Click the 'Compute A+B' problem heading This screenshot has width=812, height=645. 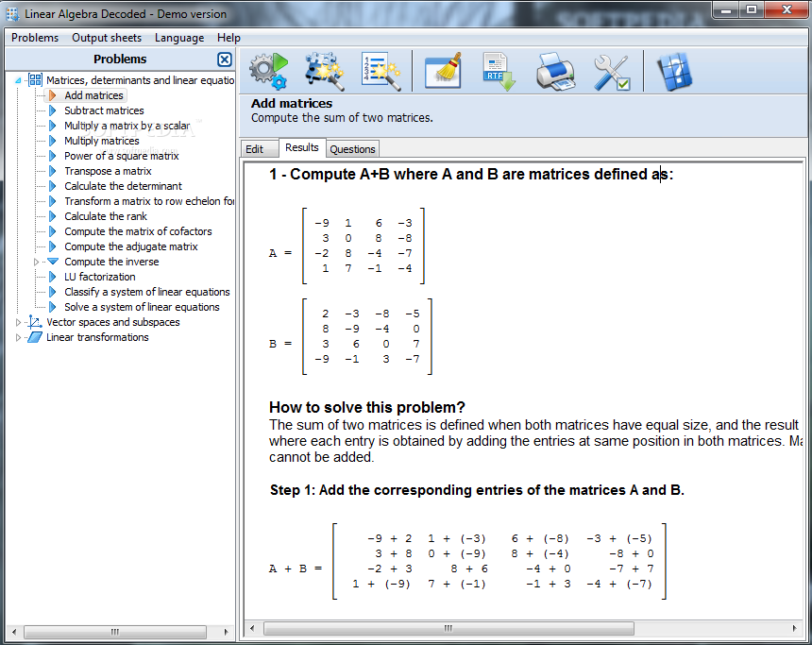pyautogui.click(x=471, y=174)
